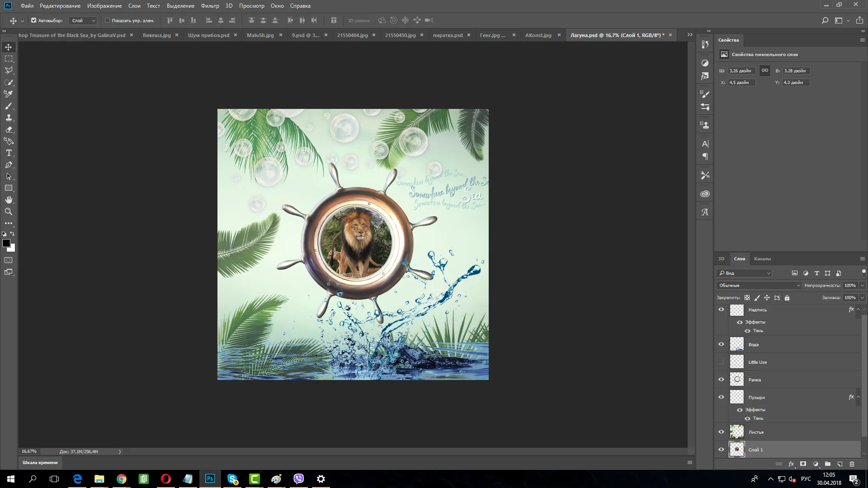Open the Слой auto-select dropdown
Viewport: 868px width, 488px height.
(83, 20)
